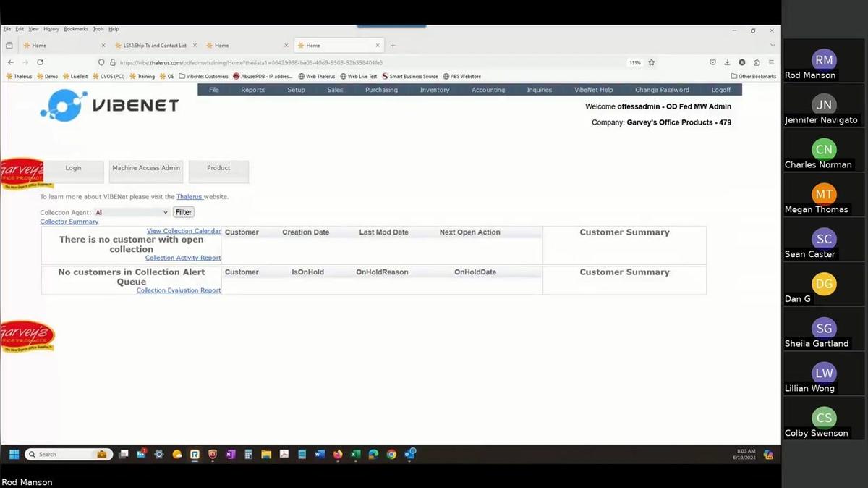Open the Collection Activity Report link
This screenshot has width=868, height=488.
[182, 257]
